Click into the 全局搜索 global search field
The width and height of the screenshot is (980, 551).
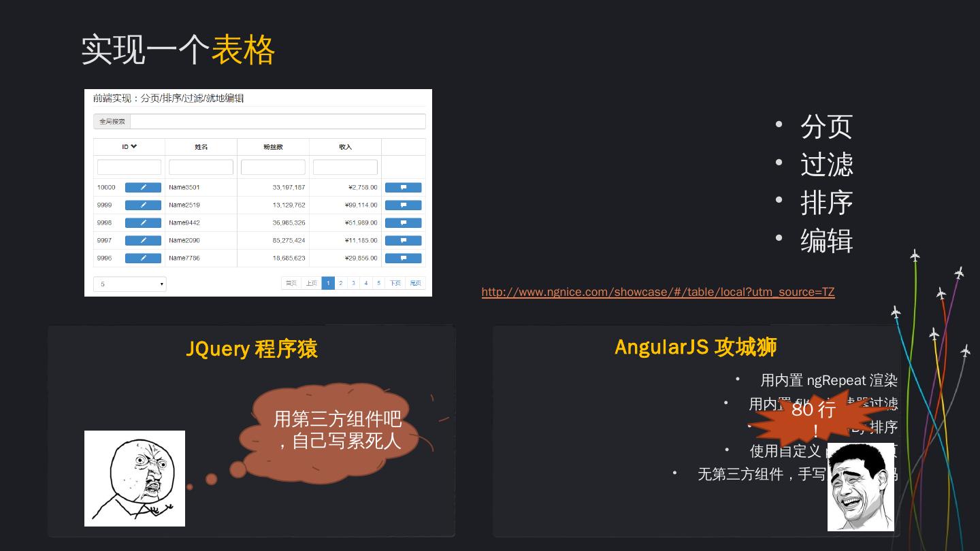pyautogui.click(x=278, y=122)
